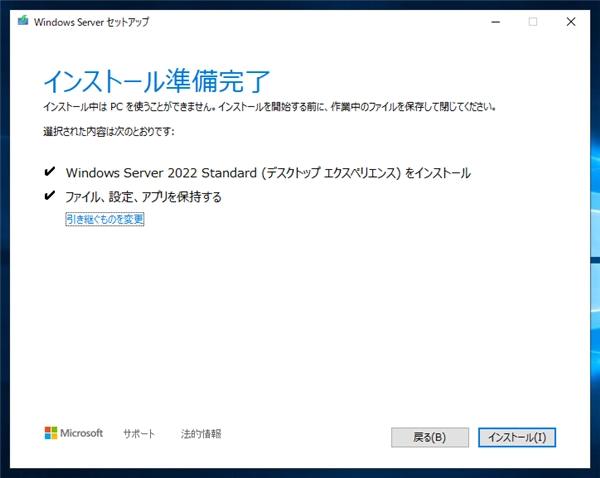Screen dimensions: 600x478
Task: Click the Windows Server セットアップ title text
Action: pyautogui.click(x=91, y=22)
